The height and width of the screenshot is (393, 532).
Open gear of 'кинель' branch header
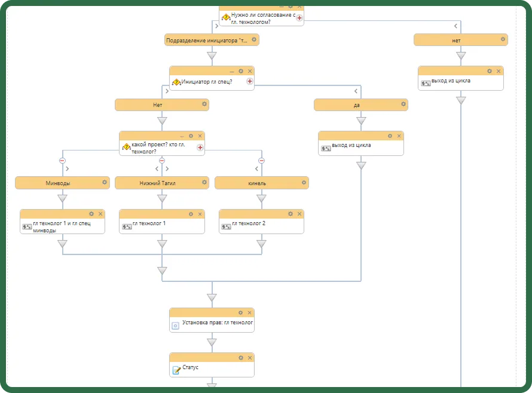pyautogui.click(x=304, y=182)
